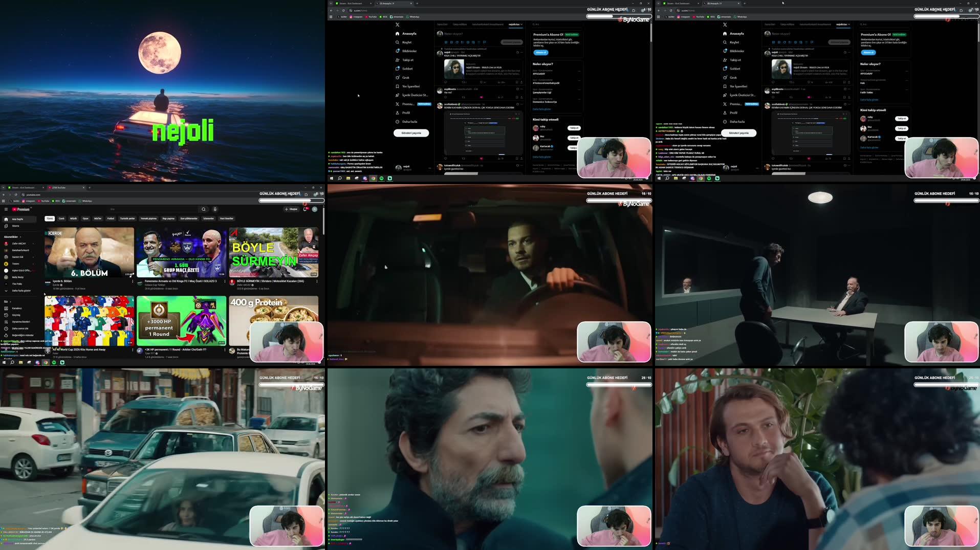Screen dimensions: 980x550
Task: Open Keşfet in the 4/10 X window
Action: pyautogui.click(x=404, y=42)
